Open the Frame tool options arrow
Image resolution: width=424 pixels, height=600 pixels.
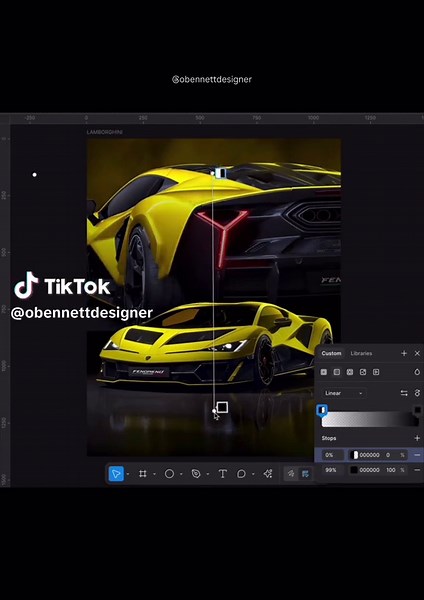154,474
